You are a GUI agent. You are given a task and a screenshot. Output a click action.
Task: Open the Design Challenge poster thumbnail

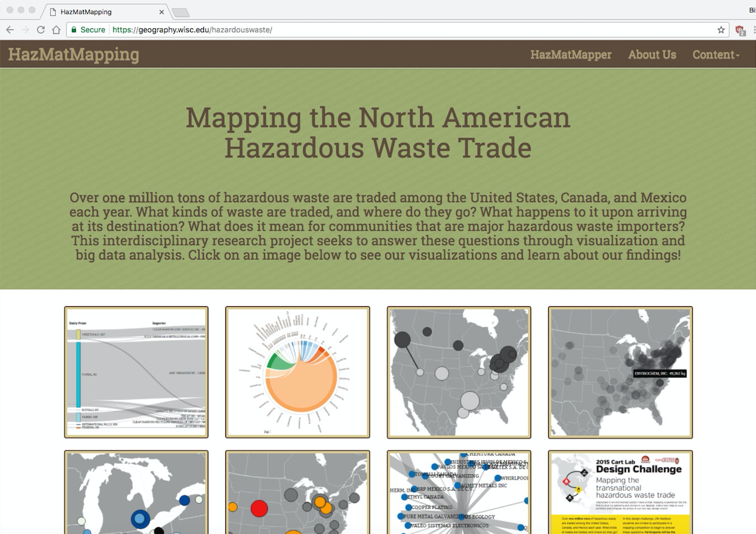point(620,493)
